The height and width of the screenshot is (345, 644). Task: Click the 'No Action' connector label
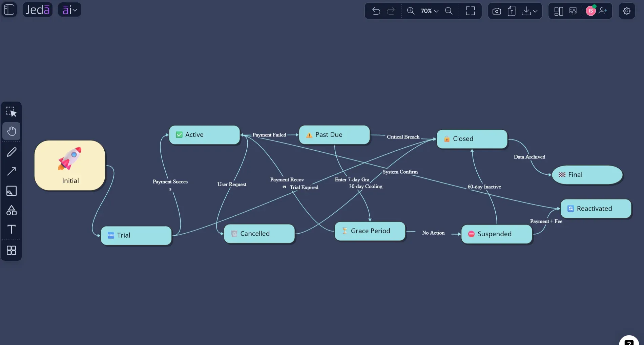coord(433,233)
